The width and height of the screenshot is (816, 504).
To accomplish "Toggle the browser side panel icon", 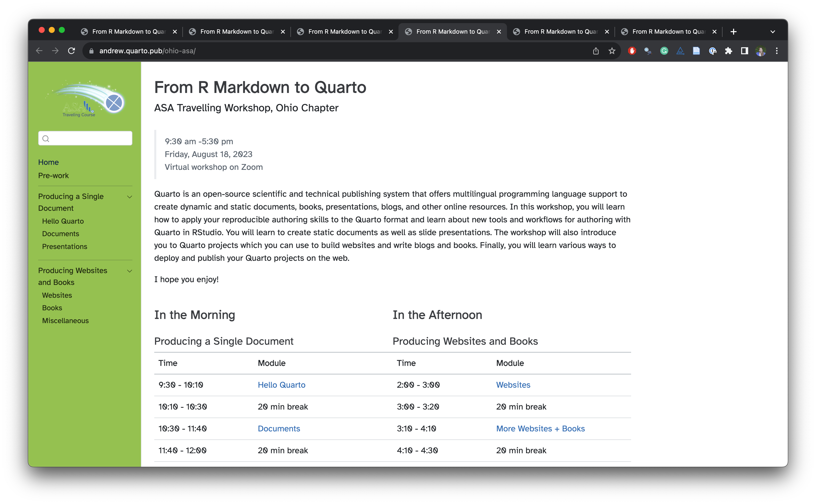I will pos(744,51).
